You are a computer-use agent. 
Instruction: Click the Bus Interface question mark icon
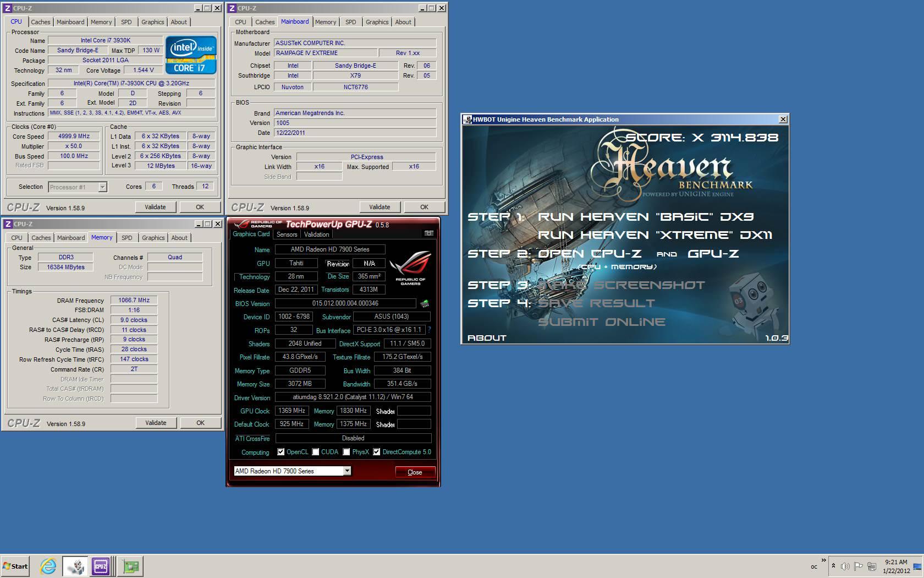429,330
